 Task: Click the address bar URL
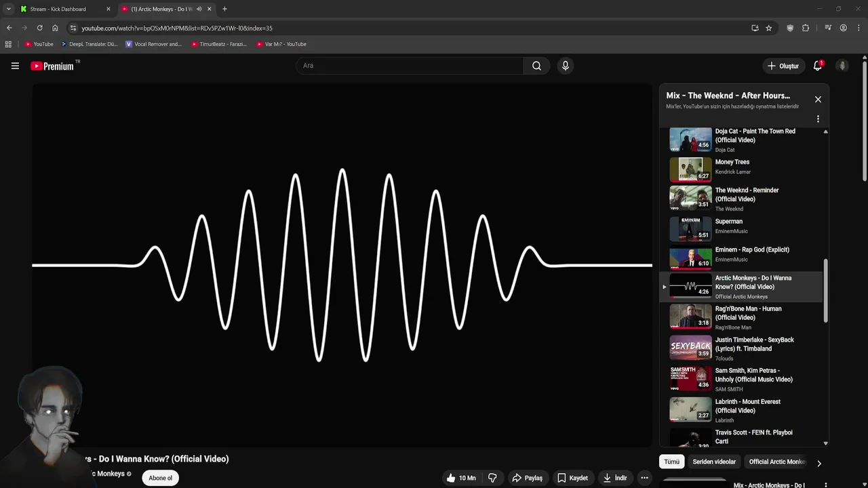(177, 28)
